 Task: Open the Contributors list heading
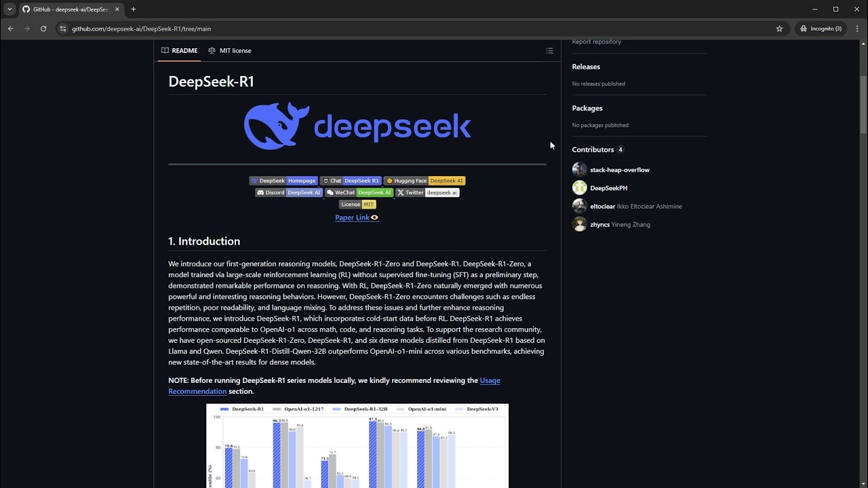597,149
